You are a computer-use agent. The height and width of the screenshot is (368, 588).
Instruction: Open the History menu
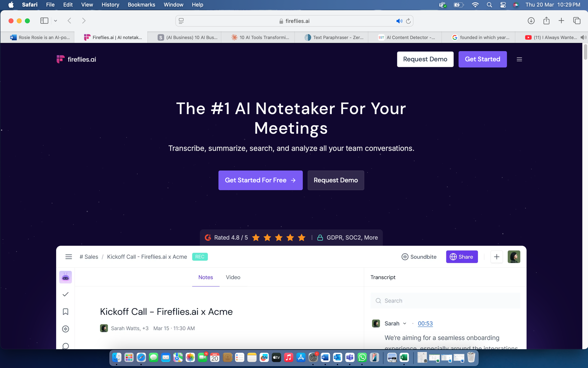110,5
